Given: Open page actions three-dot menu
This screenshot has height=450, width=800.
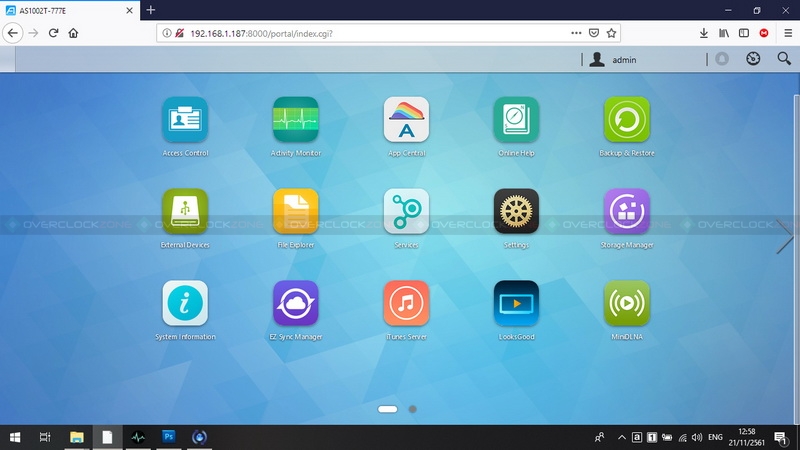Looking at the screenshot, I should point(576,33).
